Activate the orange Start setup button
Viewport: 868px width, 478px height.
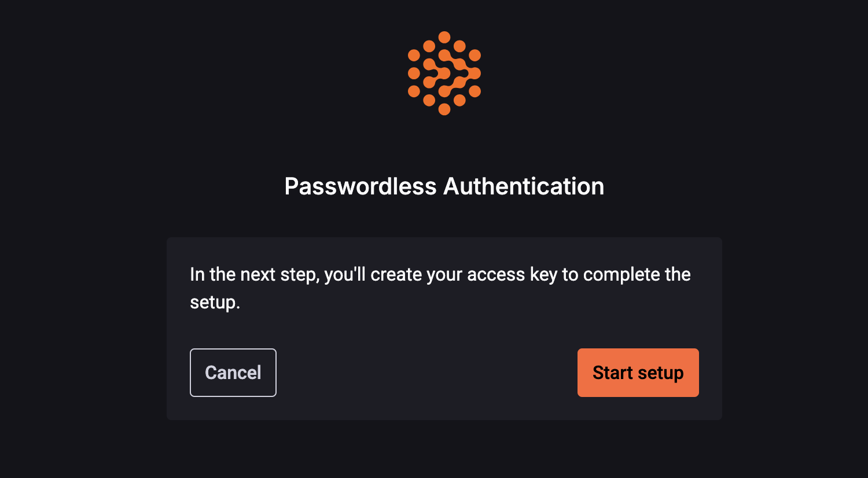pyautogui.click(x=638, y=373)
